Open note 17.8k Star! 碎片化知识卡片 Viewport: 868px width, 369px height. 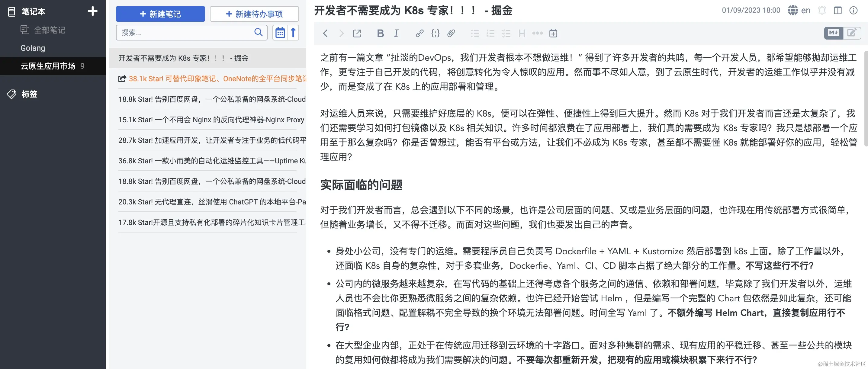(207, 223)
